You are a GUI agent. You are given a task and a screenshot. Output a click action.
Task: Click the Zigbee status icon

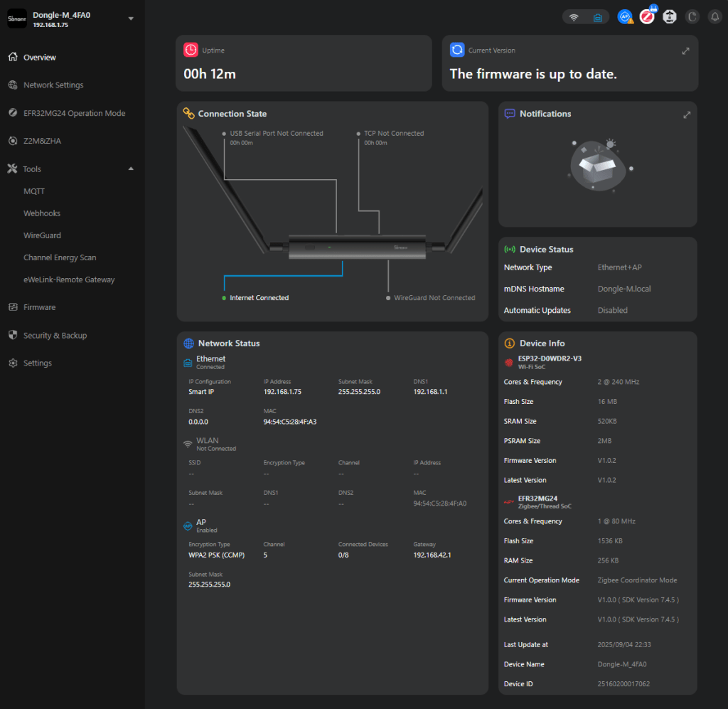tap(647, 17)
